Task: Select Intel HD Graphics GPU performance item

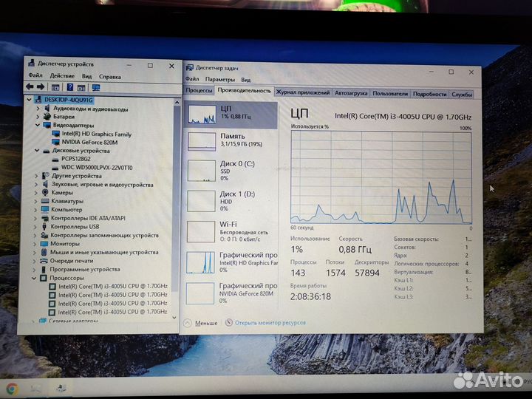Action: point(231,262)
